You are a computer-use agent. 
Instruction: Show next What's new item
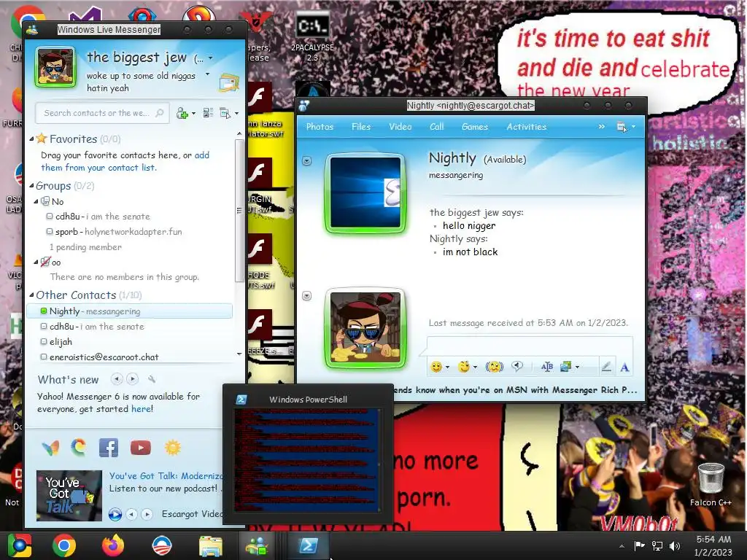click(x=133, y=379)
